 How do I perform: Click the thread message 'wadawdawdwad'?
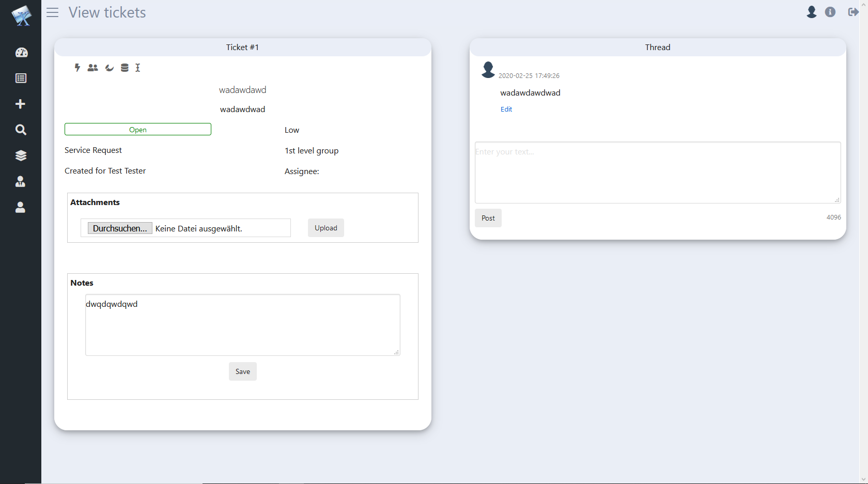(x=531, y=93)
